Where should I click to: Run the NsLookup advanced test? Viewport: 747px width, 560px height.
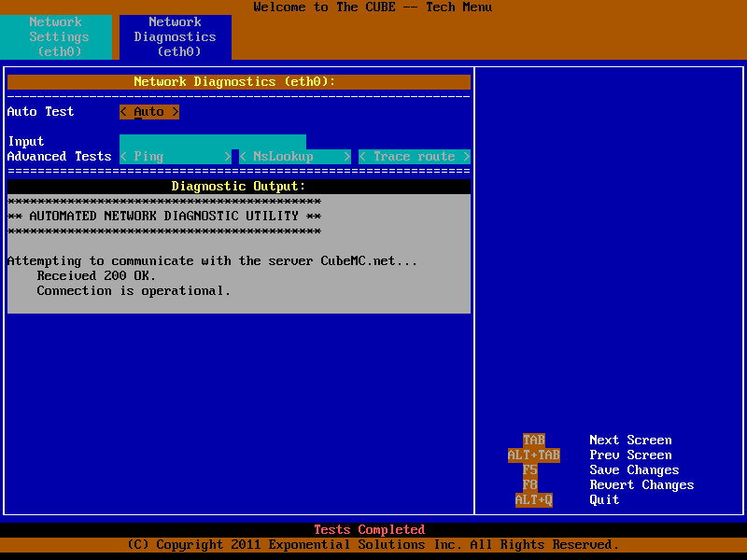click(x=295, y=156)
